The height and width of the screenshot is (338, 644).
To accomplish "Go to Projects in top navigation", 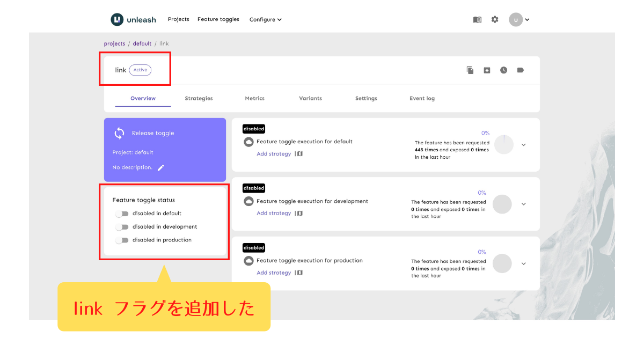I will (179, 19).
